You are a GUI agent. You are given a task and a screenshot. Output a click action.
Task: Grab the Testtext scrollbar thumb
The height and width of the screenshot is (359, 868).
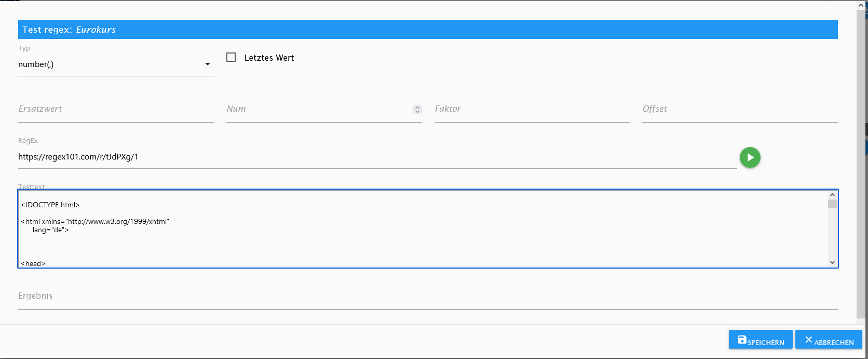point(832,204)
